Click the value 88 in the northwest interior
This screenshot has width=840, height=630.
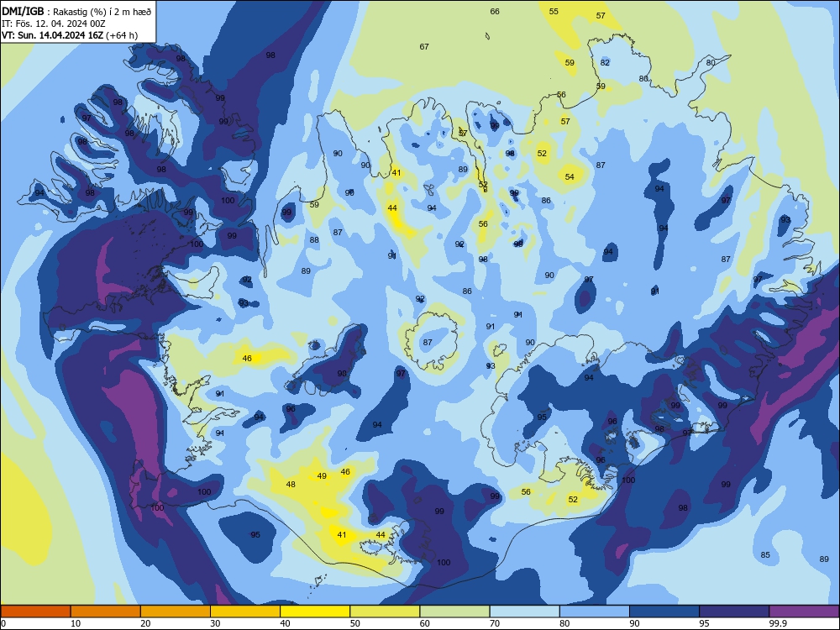coord(314,240)
